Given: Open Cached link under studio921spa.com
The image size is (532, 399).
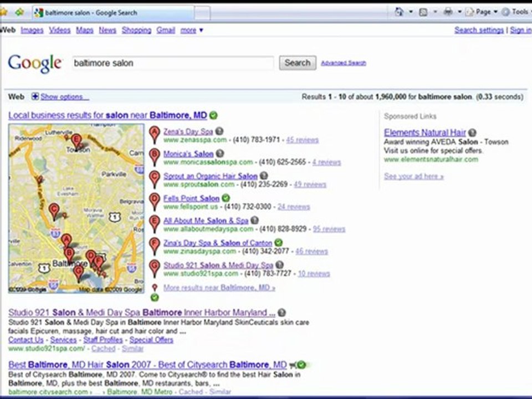Looking at the screenshot, I should click(x=103, y=349).
